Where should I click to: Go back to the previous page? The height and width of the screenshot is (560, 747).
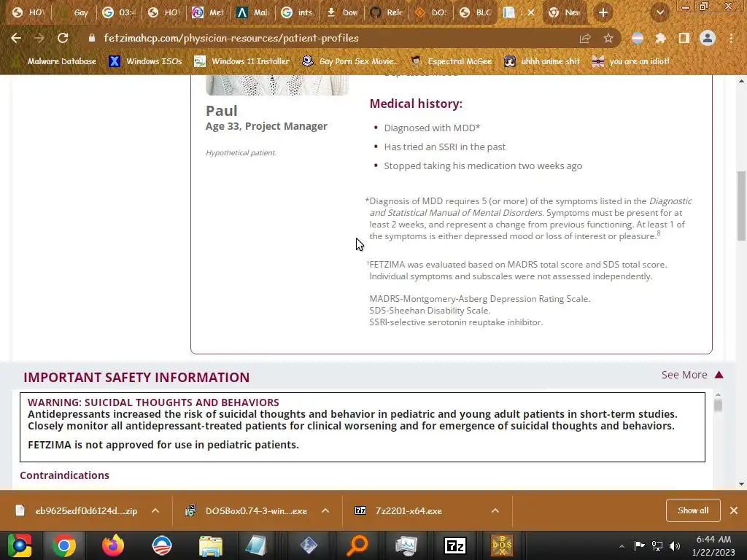16,38
